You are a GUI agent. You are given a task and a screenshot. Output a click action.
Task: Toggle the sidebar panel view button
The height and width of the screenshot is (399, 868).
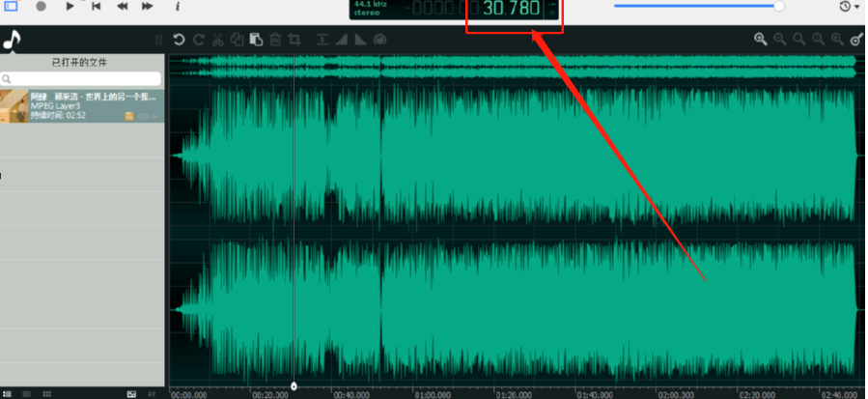click(x=11, y=6)
